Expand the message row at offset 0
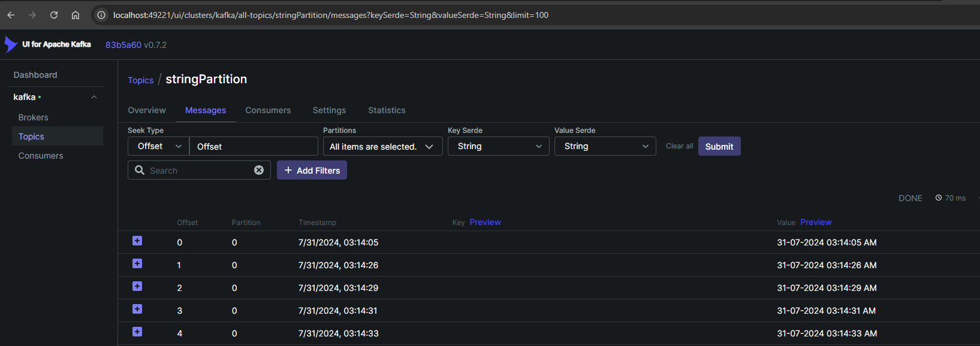Image resolution: width=980 pixels, height=346 pixels. (x=137, y=241)
